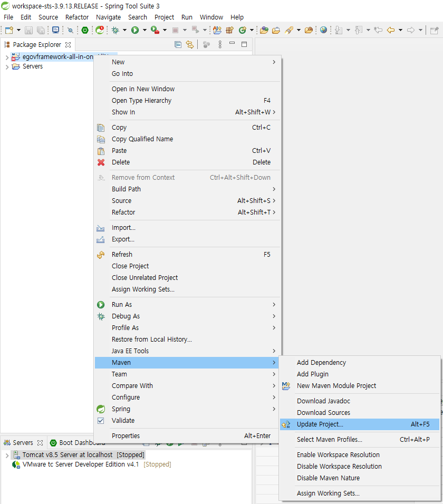Expand the Servers folder in Package Explorer
Image resolution: width=443 pixels, height=504 pixels.
7,67
